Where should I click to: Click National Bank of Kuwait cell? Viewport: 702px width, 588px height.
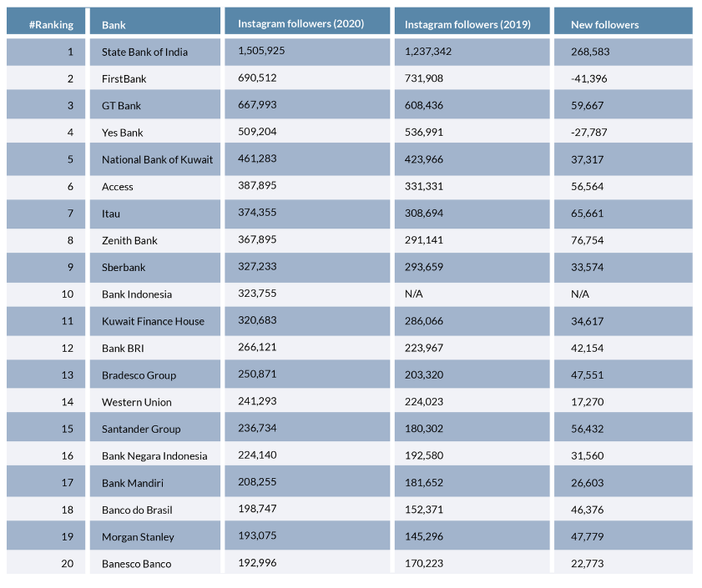click(x=157, y=159)
